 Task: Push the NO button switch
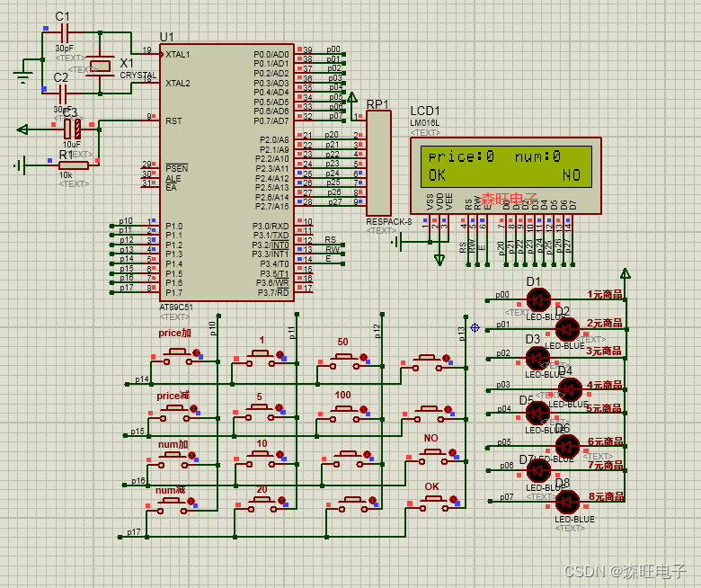432,457
